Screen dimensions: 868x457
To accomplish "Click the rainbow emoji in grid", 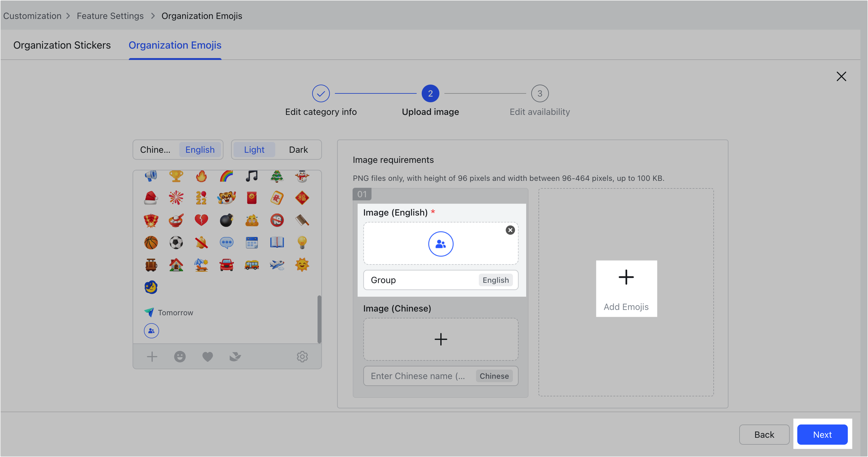I will coord(225,176).
